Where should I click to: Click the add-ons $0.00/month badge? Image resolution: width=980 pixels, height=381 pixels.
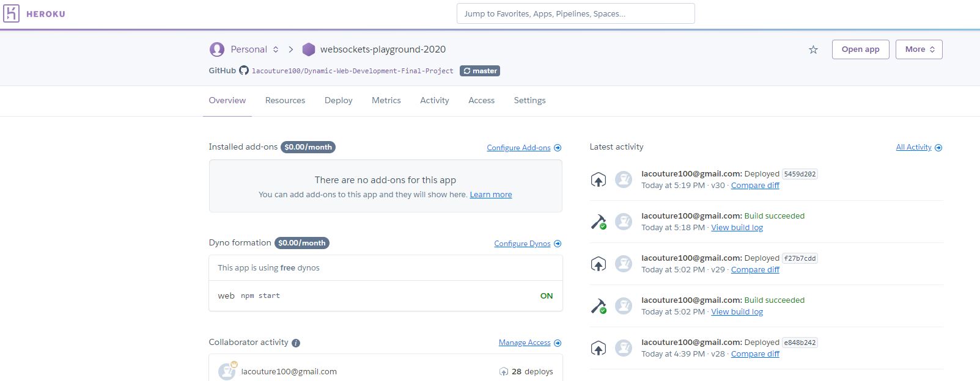308,147
